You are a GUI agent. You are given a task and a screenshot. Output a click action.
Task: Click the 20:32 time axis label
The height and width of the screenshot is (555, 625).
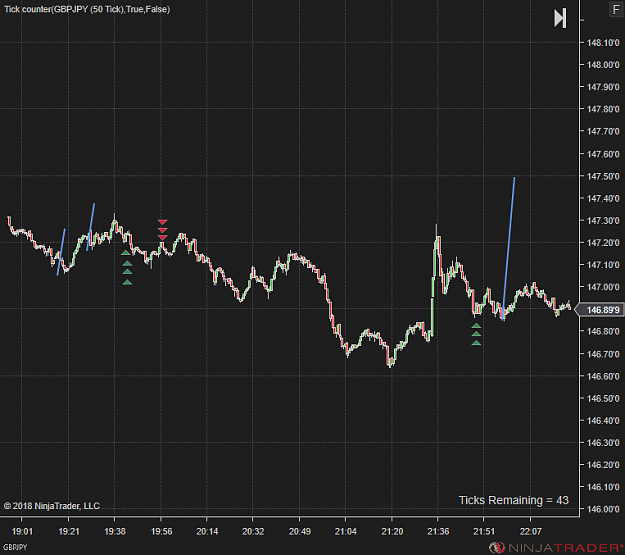coord(253,531)
